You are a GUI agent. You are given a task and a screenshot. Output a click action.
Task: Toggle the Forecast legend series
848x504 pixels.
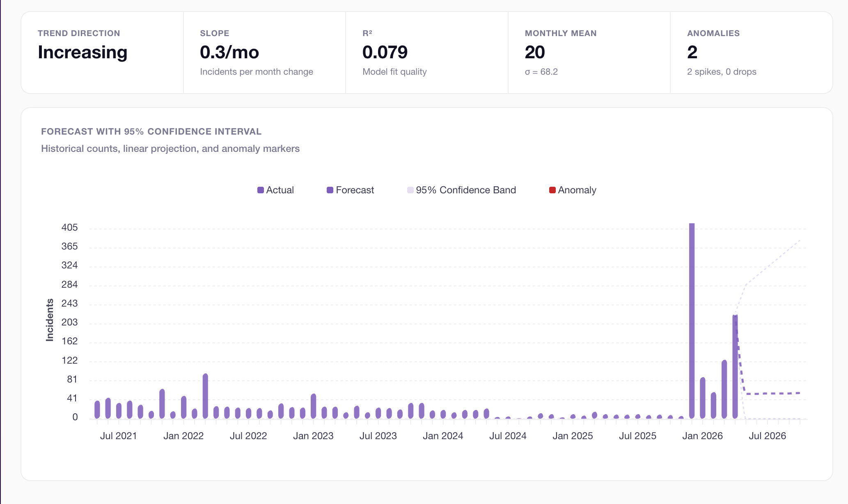(354, 190)
